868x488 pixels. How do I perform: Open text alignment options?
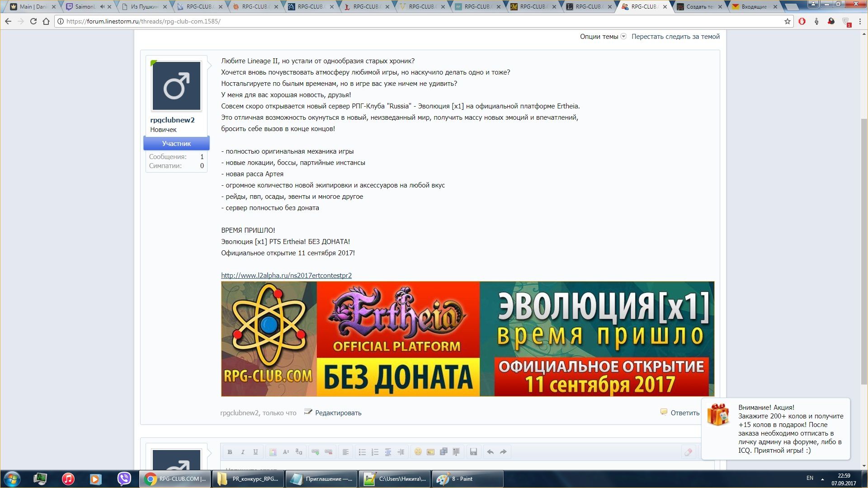(345, 452)
